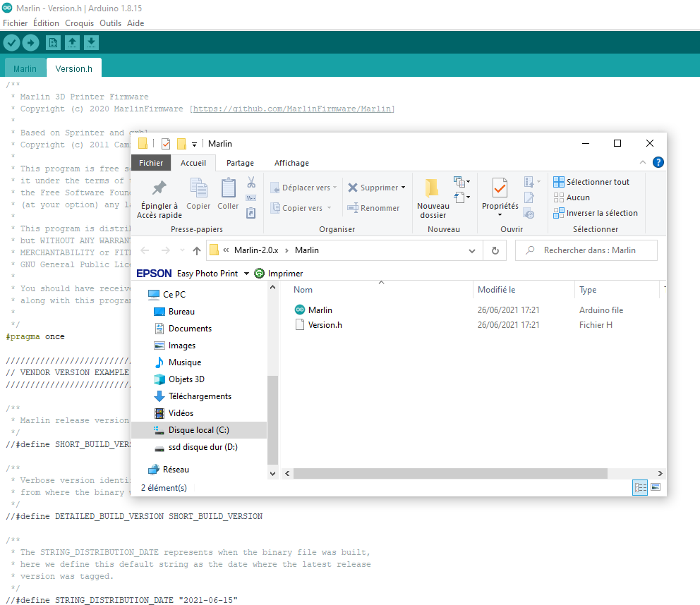Click the Arduino Verify checkmark button
The image size is (700, 605).
tap(11, 43)
